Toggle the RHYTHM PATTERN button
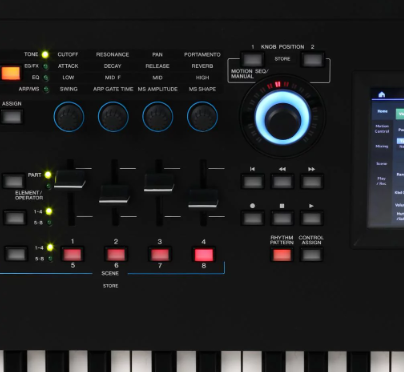Image resolution: width=404 pixels, height=372 pixels. (282, 255)
